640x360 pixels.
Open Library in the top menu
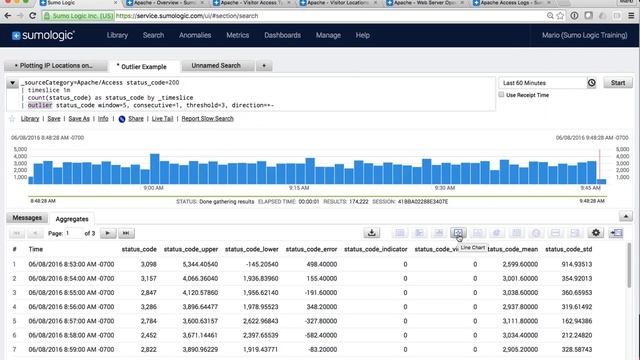pyautogui.click(x=117, y=35)
